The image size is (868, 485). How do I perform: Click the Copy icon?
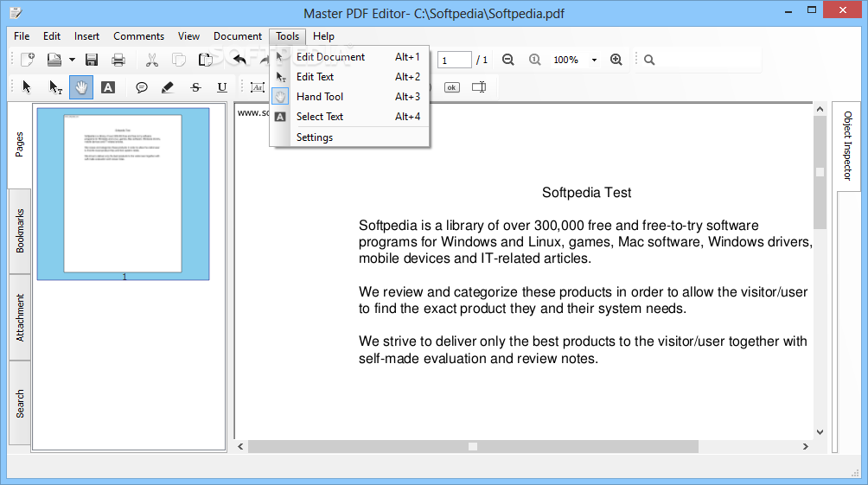pyautogui.click(x=178, y=60)
